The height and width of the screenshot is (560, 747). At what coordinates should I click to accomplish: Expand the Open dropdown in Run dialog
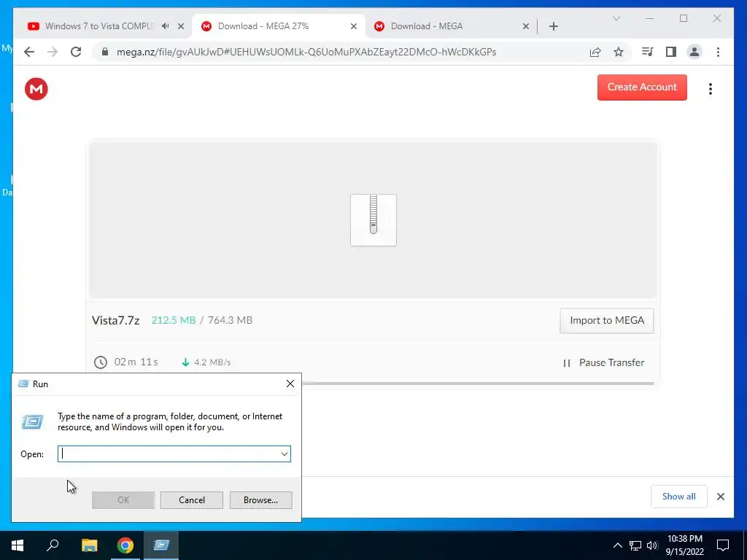click(285, 454)
